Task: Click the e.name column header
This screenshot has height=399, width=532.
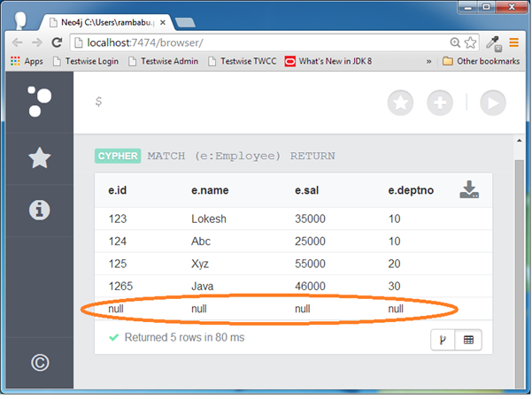Action: [x=210, y=190]
